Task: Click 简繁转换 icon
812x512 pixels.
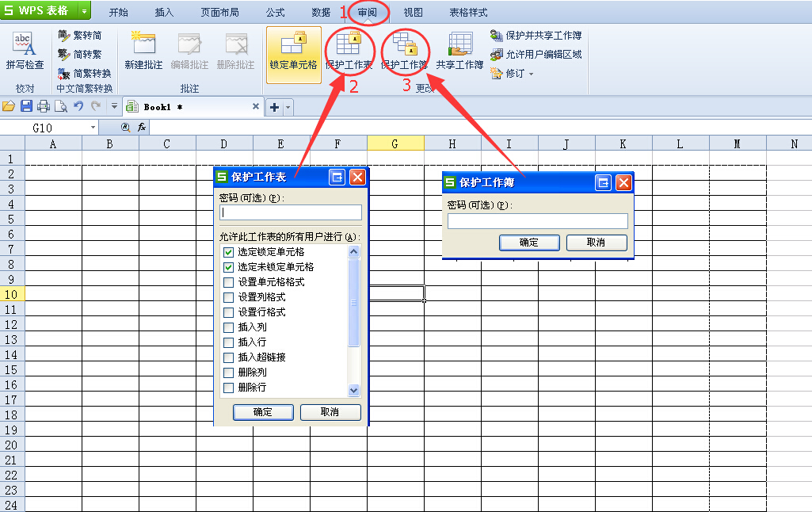Action: 63,74
